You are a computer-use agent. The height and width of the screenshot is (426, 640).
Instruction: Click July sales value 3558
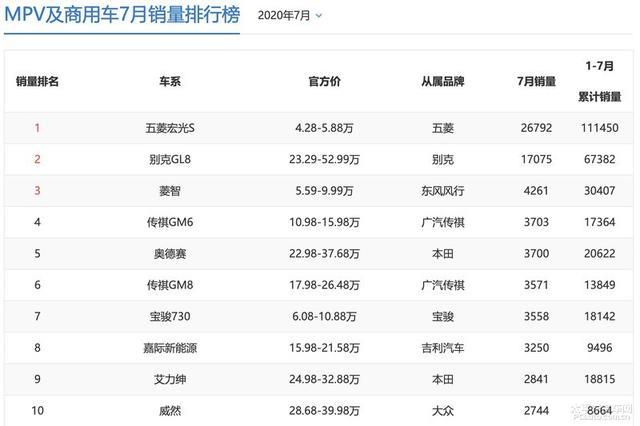click(536, 316)
